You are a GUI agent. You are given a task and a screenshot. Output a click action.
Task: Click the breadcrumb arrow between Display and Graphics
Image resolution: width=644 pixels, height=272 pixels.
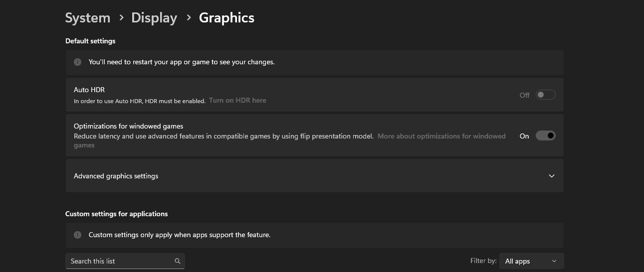click(189, 18)
